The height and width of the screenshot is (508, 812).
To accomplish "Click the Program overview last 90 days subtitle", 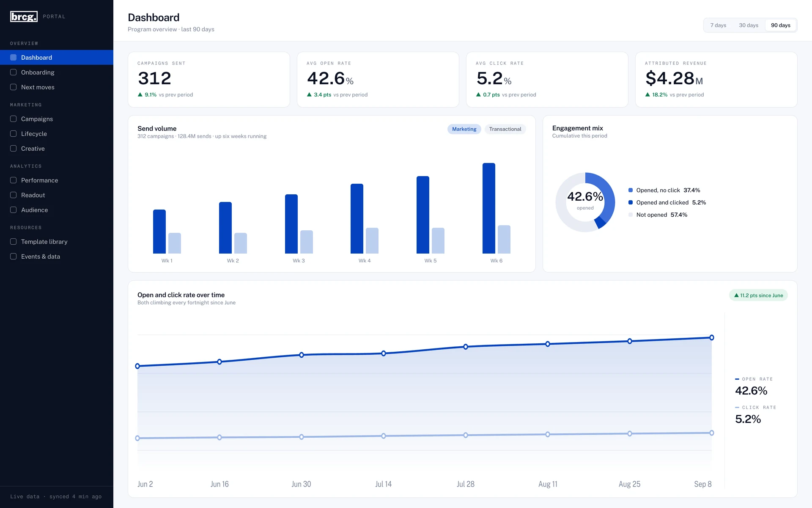I will (x=171, y=29).
